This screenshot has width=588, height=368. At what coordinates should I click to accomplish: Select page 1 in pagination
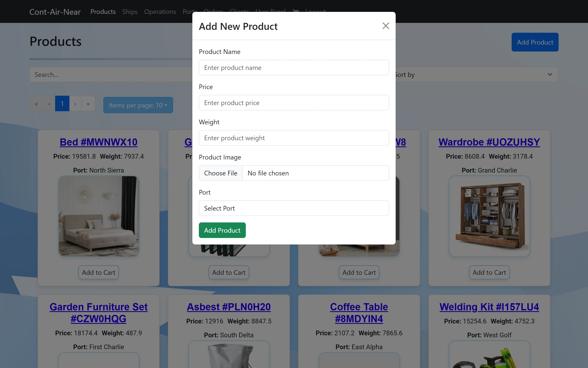coord(62,104)
